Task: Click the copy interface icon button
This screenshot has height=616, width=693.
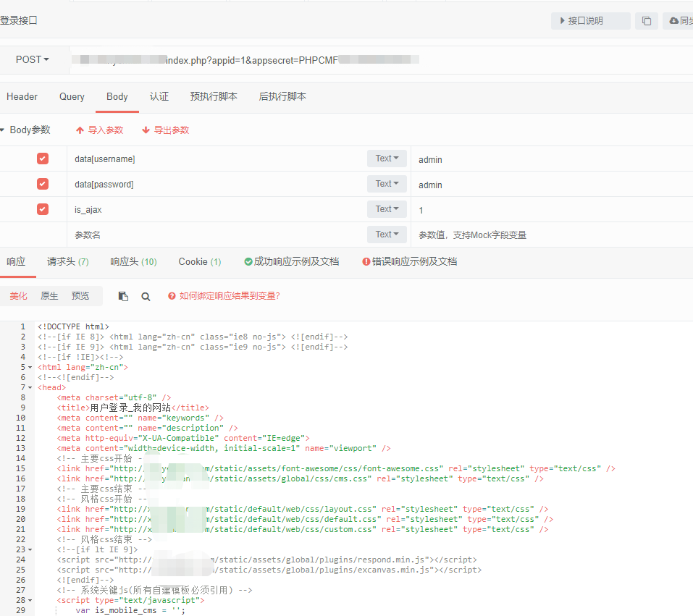Action: [646, 21]
